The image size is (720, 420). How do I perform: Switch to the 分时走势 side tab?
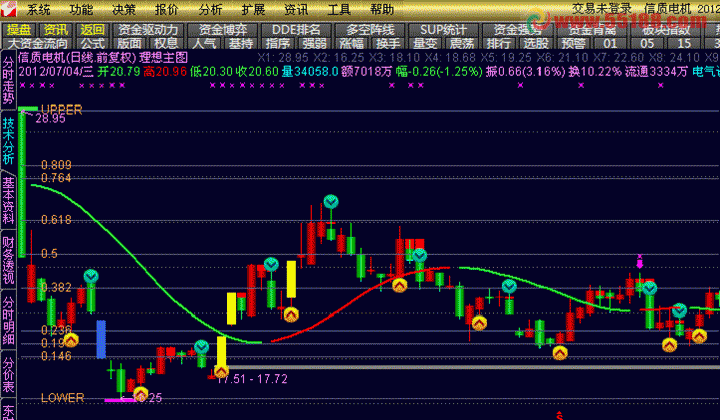[x=8, y=80]
